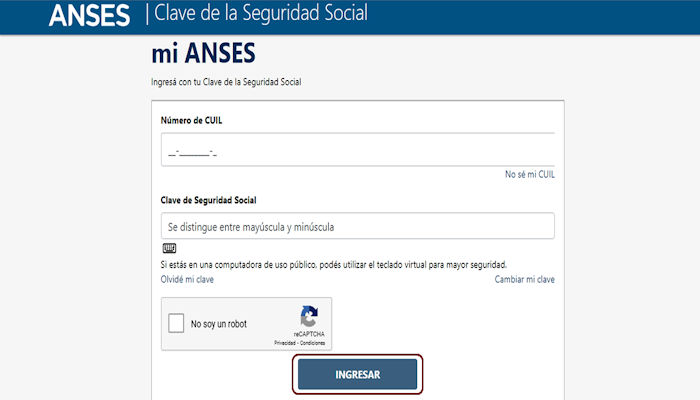The height and width of the screenshot is (400, 700).
Task: Click the ANSES logo in header
Action: point(89,15)
